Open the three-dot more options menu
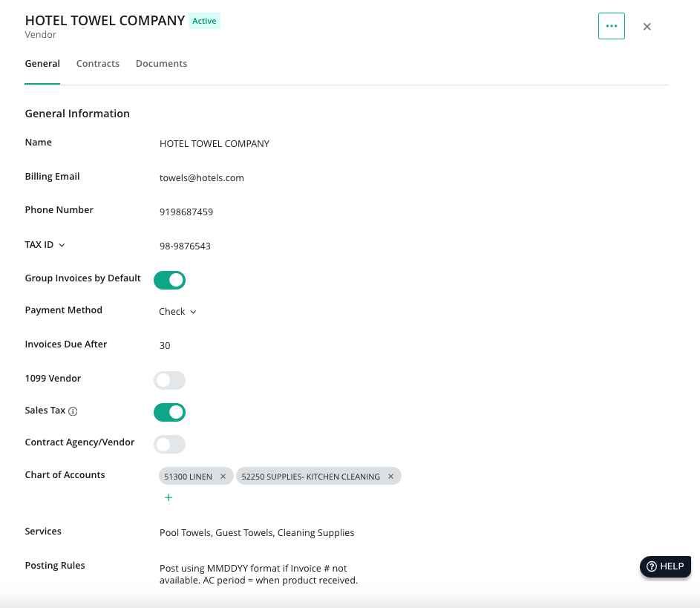 (x=611, y=26)
